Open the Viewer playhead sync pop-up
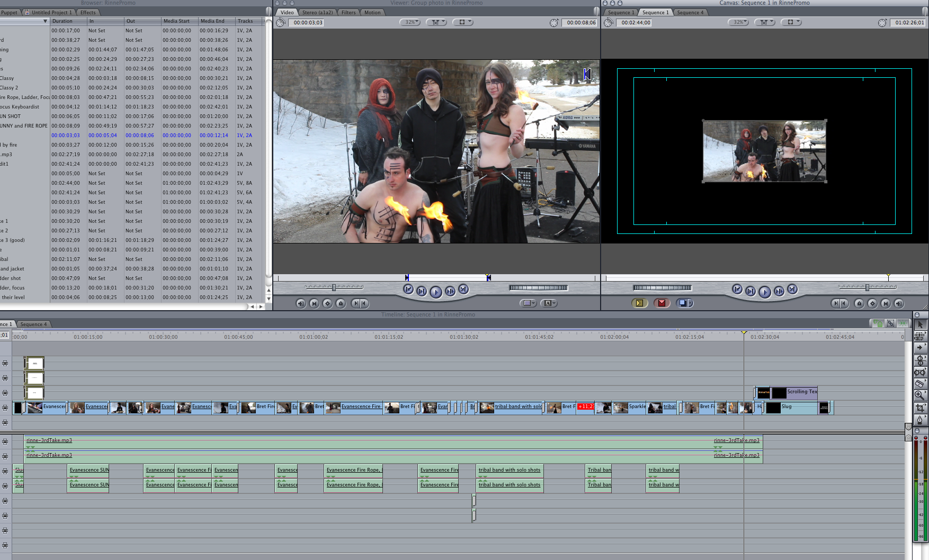929x560 pixels. [x=436, y=22]
